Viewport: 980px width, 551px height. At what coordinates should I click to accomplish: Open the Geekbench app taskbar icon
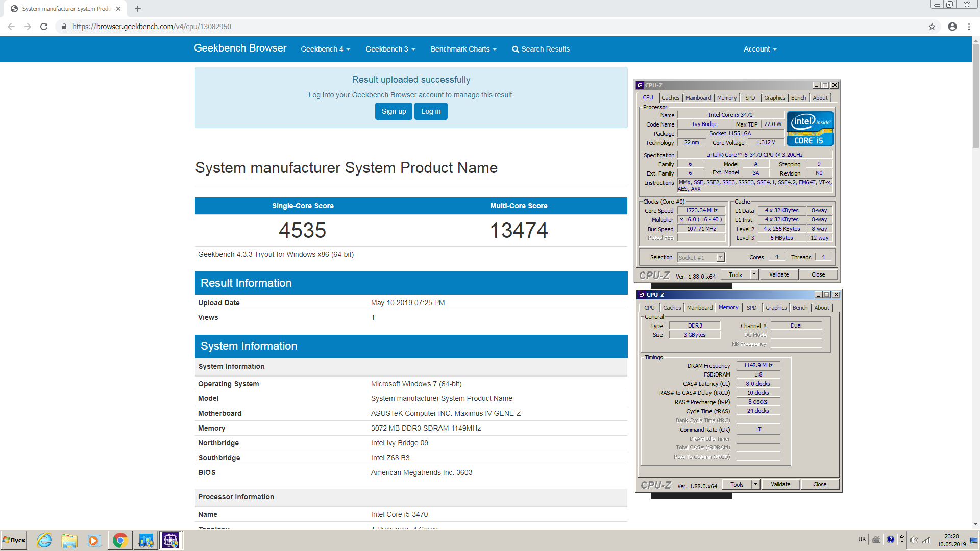[x=145, y=540]
